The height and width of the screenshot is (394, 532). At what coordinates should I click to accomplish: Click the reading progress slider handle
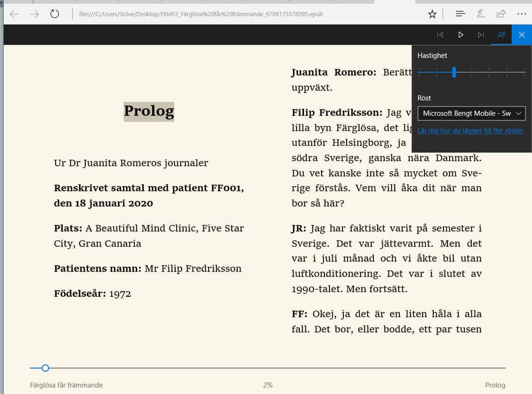coord(45,368)
